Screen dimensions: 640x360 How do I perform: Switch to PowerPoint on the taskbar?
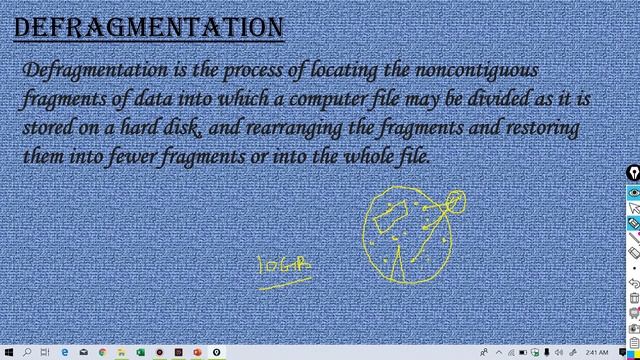[x=198, y=352]
